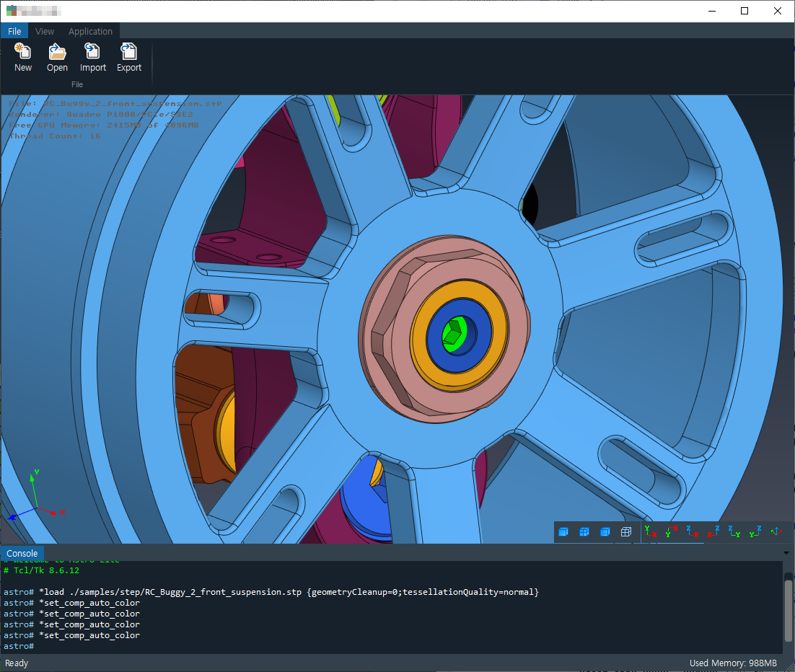Set view to Z-up Y-left axis
The image size is (795, 672).
click(755, 531)
